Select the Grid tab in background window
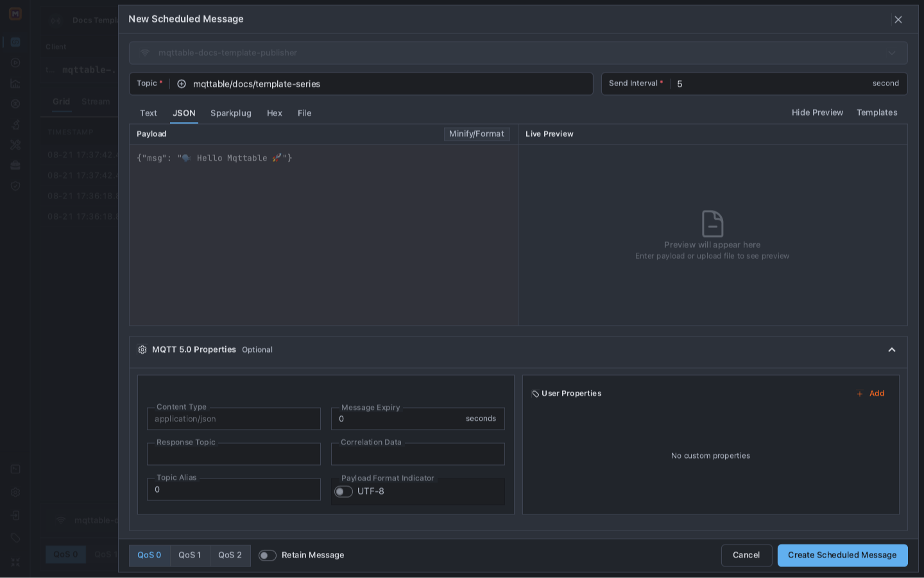 pos(62,101)
